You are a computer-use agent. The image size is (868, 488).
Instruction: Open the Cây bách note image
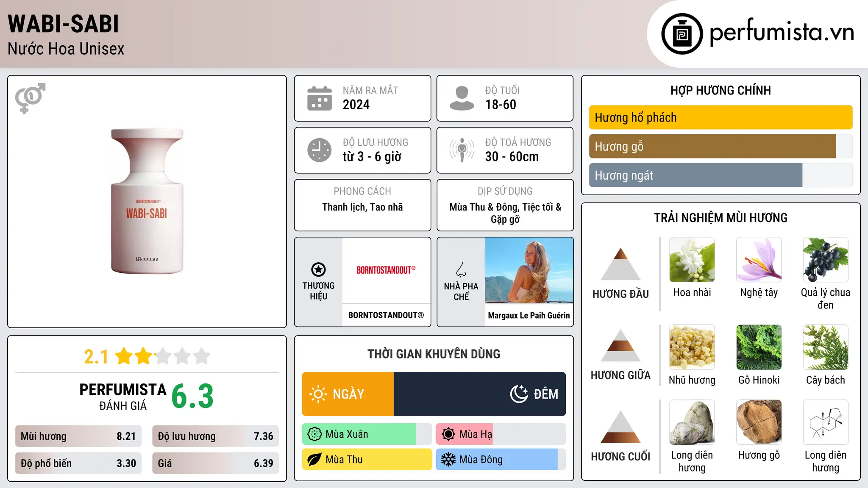[x=826, y=347]
